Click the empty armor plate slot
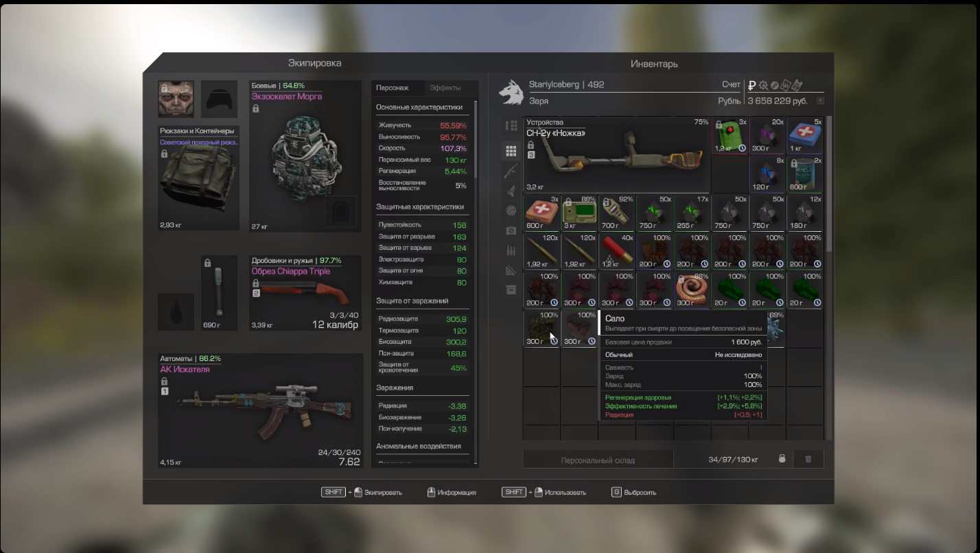Viewport: 980px width, 553px height. point(341,211)
